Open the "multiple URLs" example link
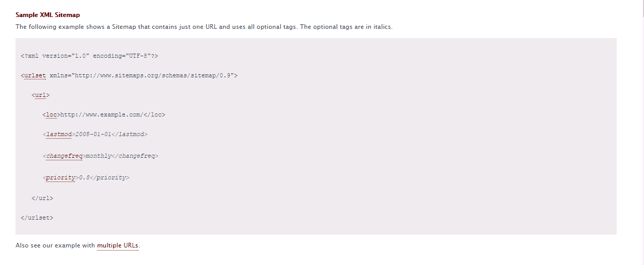Screen dimensions: 644x265 coord(118,245)
